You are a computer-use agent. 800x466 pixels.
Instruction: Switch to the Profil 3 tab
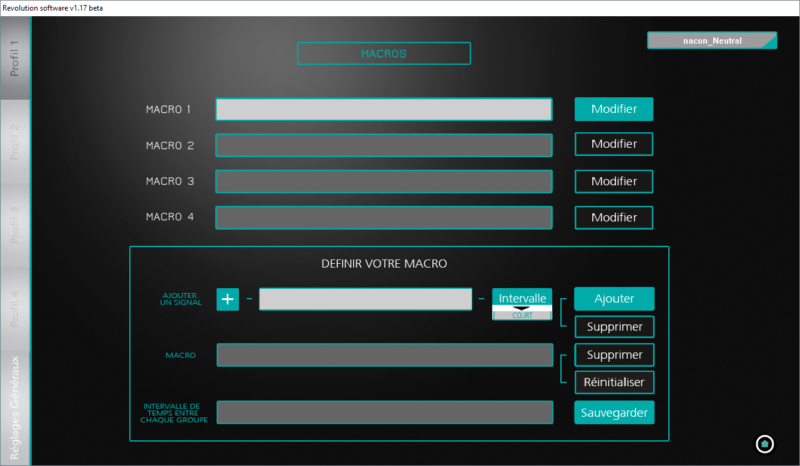click(15, 225)
